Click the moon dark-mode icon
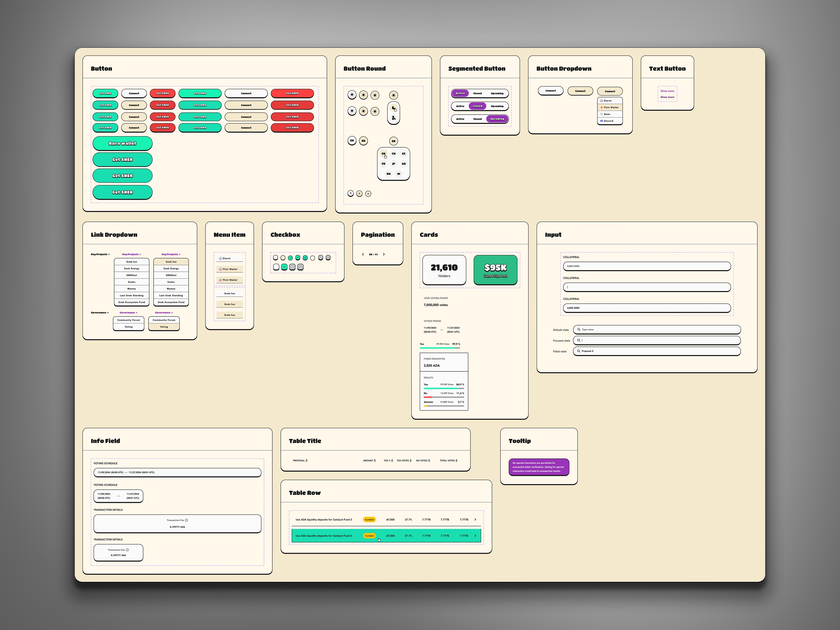The height and width of the screenshot is (630, 840). pos(393,108)
